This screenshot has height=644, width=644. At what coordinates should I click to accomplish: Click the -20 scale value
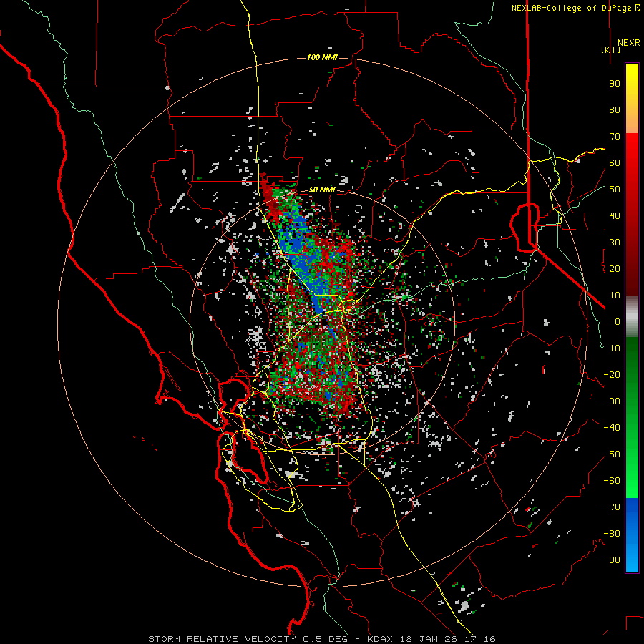(x=612, y=374)
